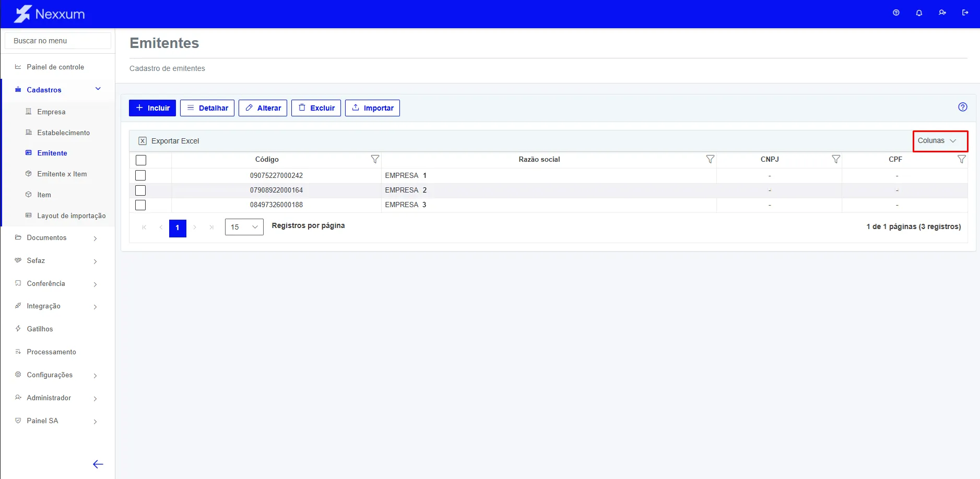Screen dimensions: 980x479
Task: Click the help icon in top bar
Action: point(896,13)
